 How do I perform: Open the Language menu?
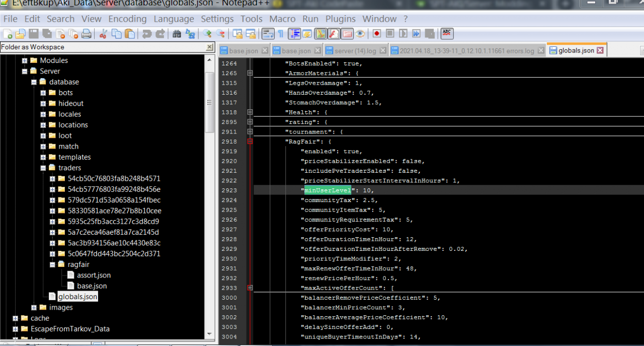(x=174, y=19)
